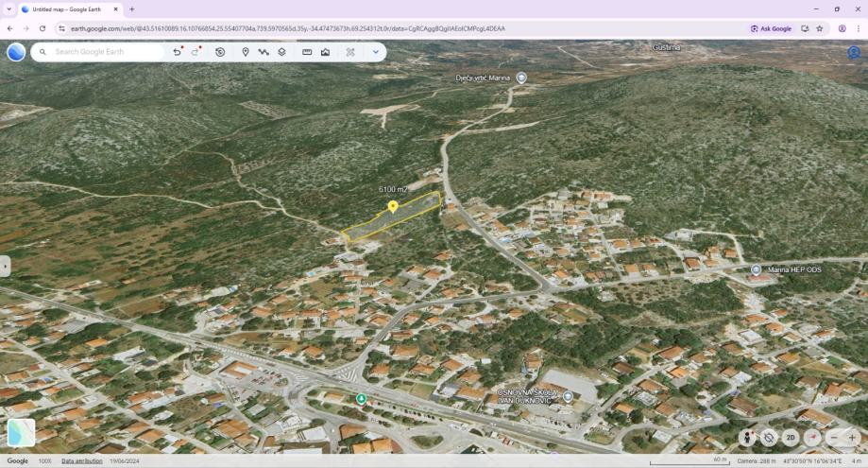
Task: Open the tab search dropdown
Action: pyautogui.click(x=9, y=9)
